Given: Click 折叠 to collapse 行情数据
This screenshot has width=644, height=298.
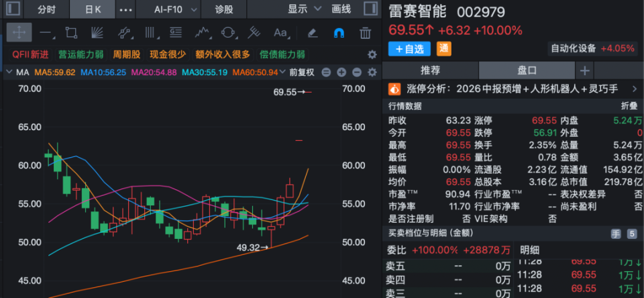Looking at the screenshot, I should point(629,107).
